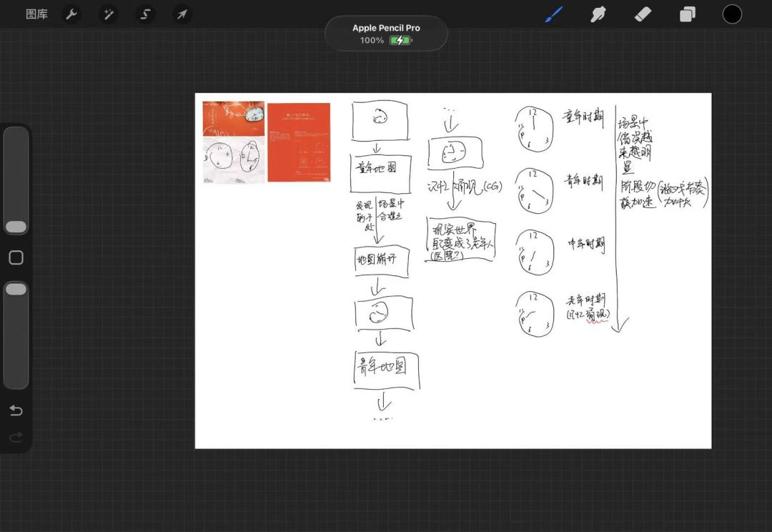Open the 图库 gallery
The image size is (772, 532).
coord(37,14)
